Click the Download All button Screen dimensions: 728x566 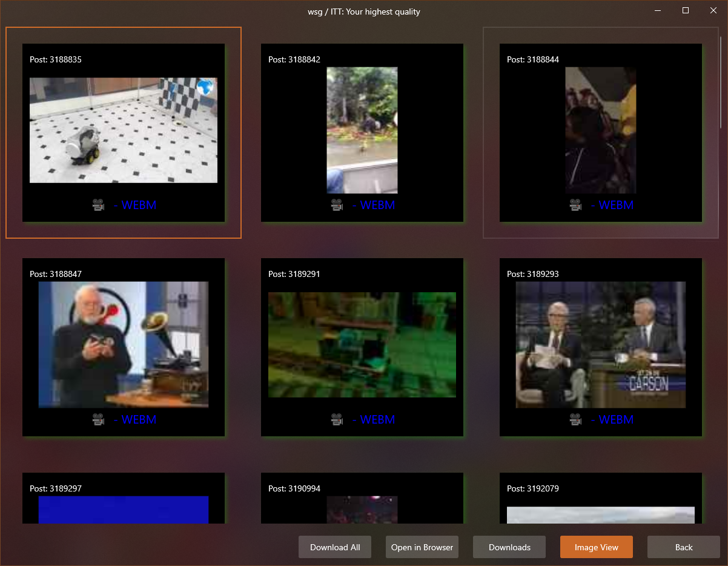pyautogui.click(x=335, y=547)
